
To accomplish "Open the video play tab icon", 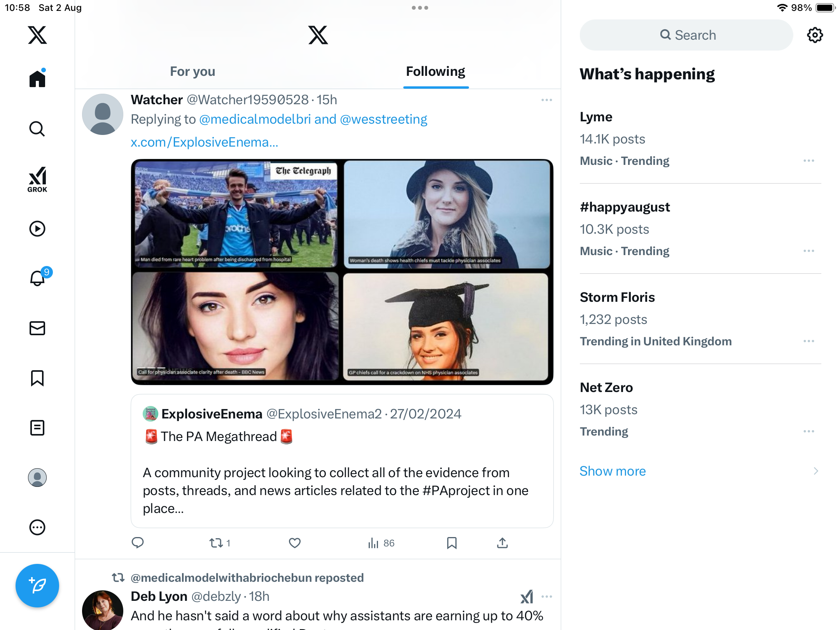I will pos(37,229).
